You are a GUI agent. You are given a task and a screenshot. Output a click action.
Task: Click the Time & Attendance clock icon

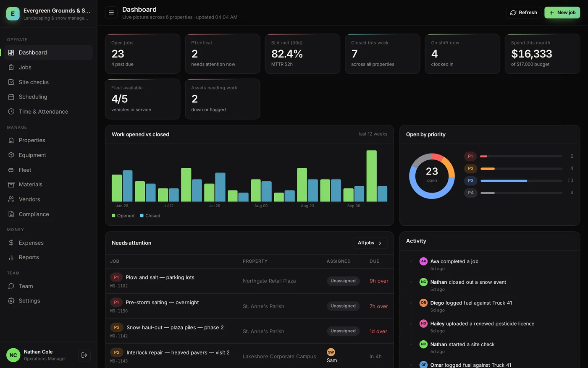tap(11, 112)
